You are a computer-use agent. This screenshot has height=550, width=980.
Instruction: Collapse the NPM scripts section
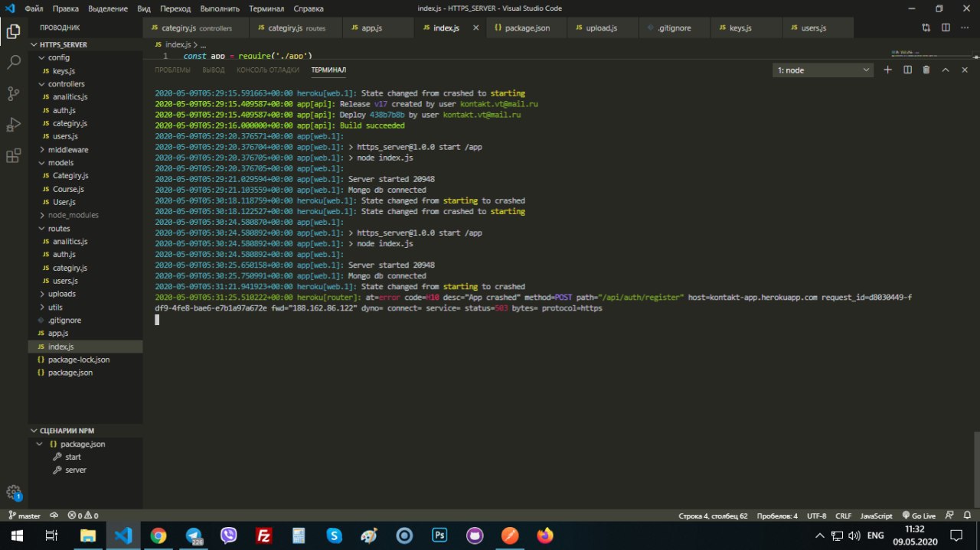85,431
